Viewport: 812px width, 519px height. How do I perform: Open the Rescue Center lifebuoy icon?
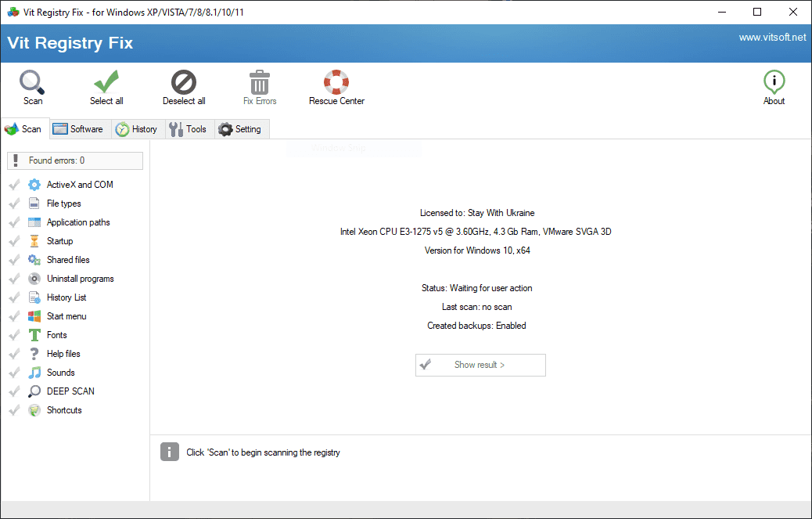pyautogui.click(x=336, y=82)
